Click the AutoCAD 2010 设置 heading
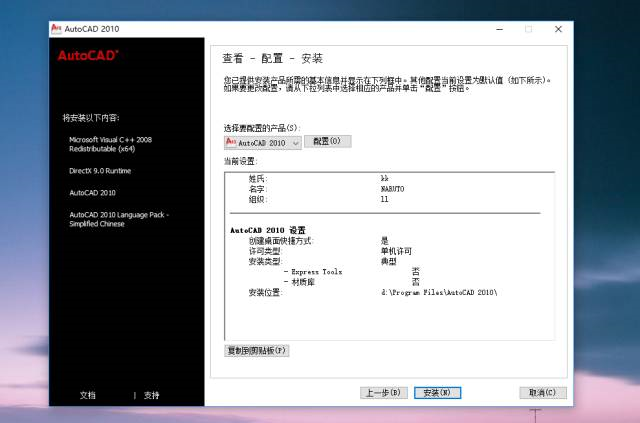The width and height of the screenshot is (640, 423). point(268,230)
